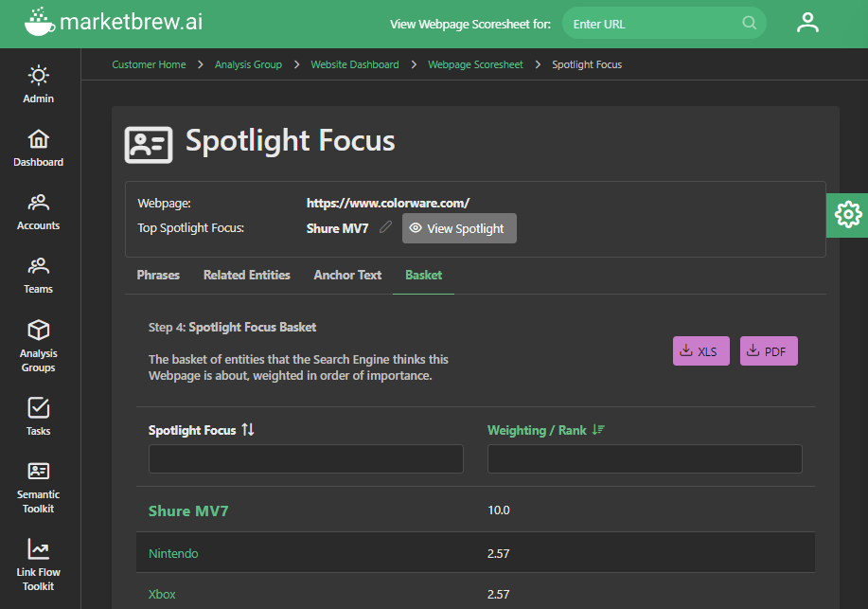Open Tasks in the sidebar

click(x=39, y=416)
